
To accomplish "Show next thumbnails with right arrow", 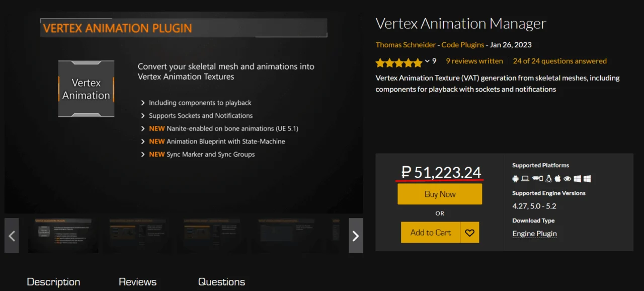I will (356, 236).
